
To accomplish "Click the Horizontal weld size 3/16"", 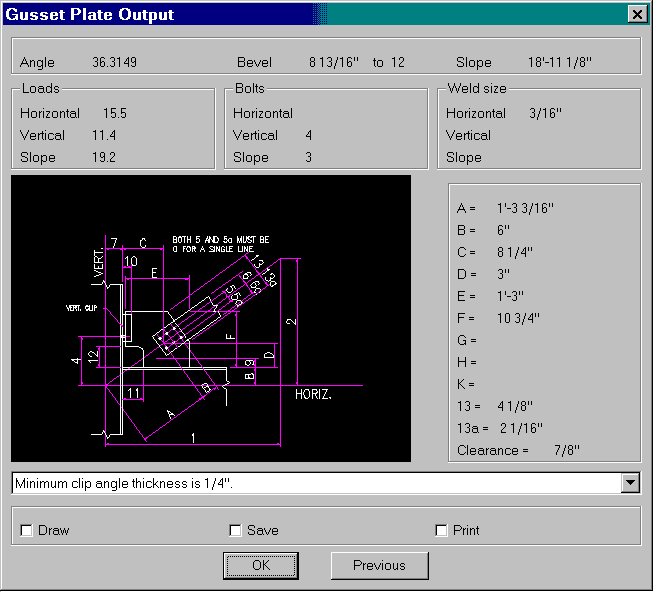I will [x=546, y=113].
